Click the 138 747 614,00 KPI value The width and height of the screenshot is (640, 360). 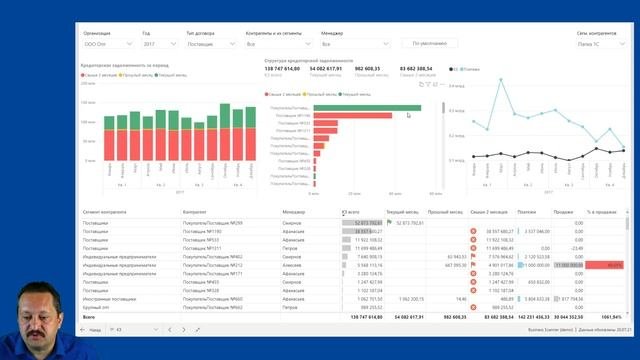point(282,69)
